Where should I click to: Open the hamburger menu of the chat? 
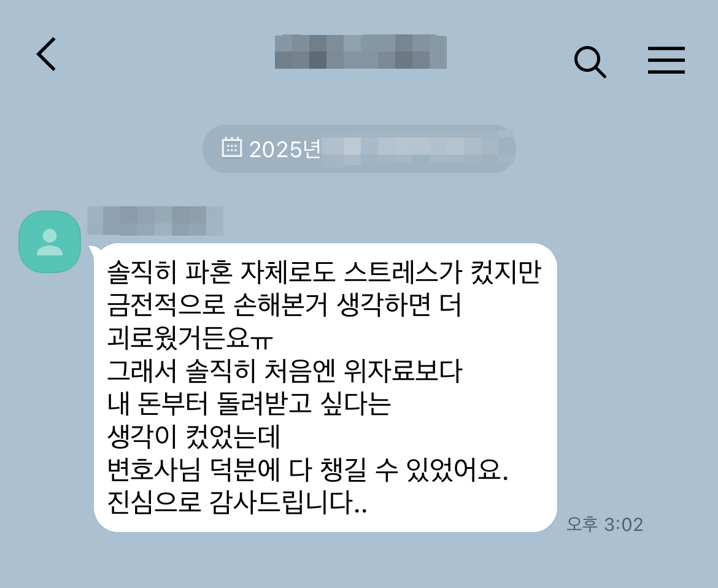pyautogui.click(x=666, y=60)
